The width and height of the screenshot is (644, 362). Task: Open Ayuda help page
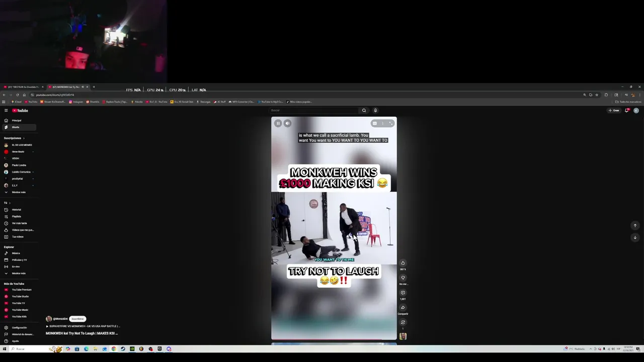pyautogui.click(x=19, y=341)
